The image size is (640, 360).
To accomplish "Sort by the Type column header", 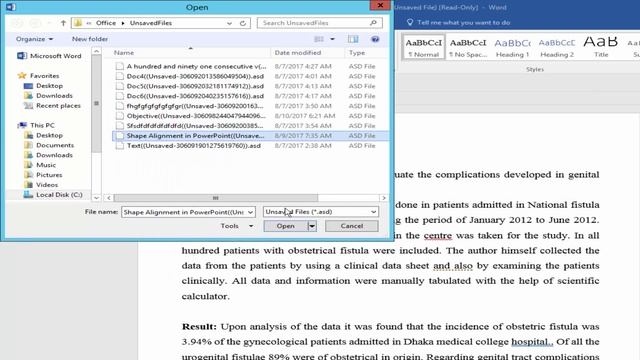I will [x=357, y=53].
